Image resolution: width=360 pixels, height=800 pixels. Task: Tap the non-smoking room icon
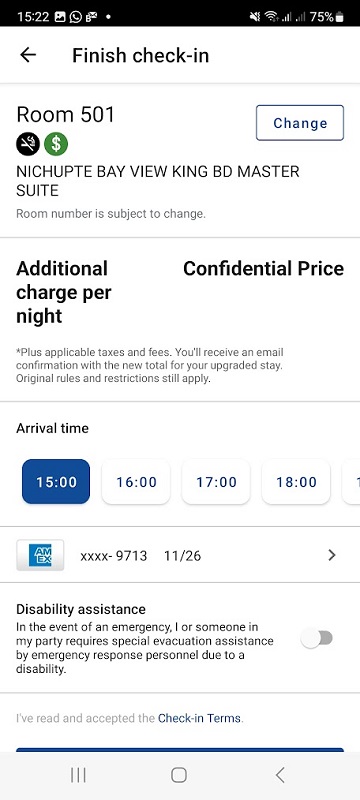[28, 145]
